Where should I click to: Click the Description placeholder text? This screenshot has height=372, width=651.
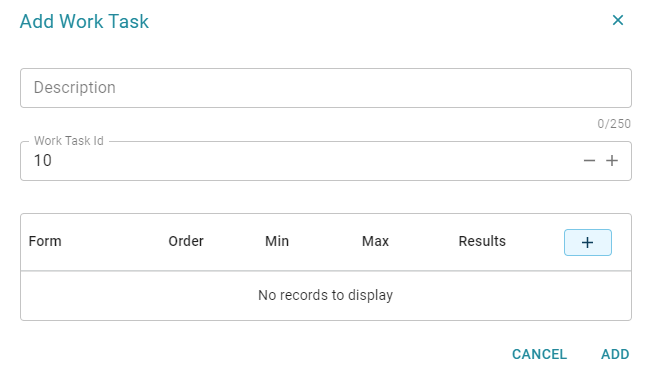[75, 88]
